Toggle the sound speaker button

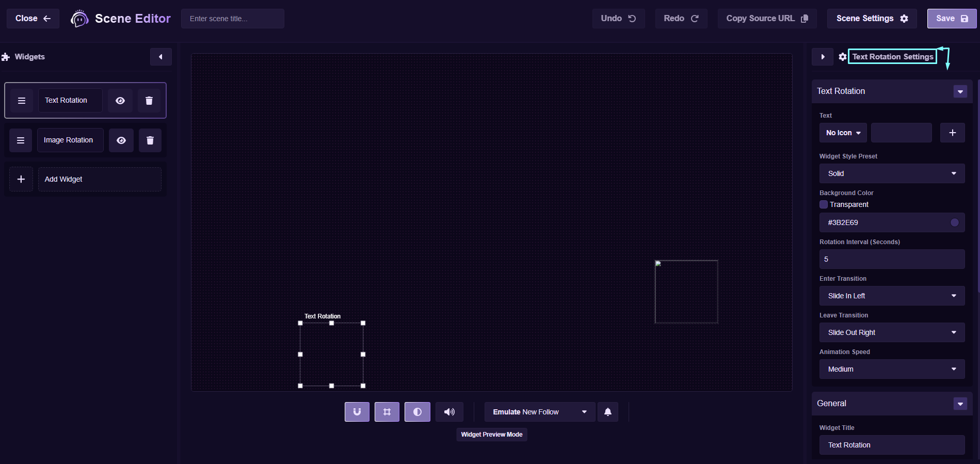[449, 412]
